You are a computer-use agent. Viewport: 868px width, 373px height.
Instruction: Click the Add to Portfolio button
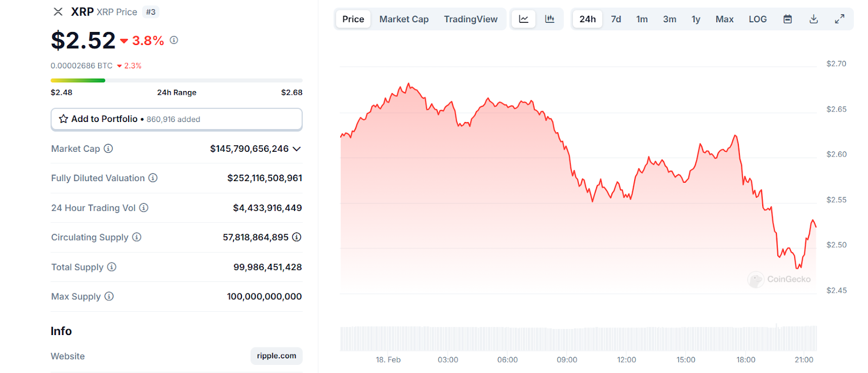[176, 119]
